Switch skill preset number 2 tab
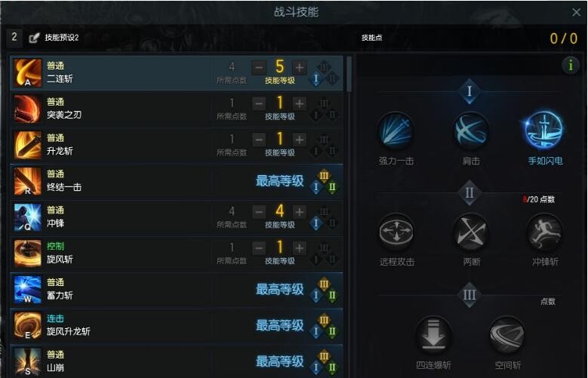 click(x=14, y=37)
